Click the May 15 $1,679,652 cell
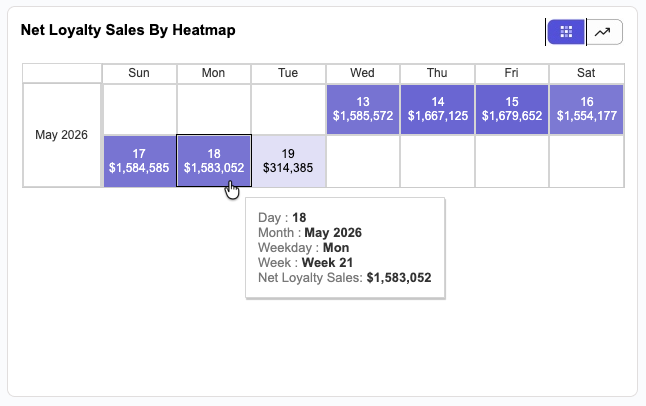Screen dimensions: 646x406 click(512, 109)
